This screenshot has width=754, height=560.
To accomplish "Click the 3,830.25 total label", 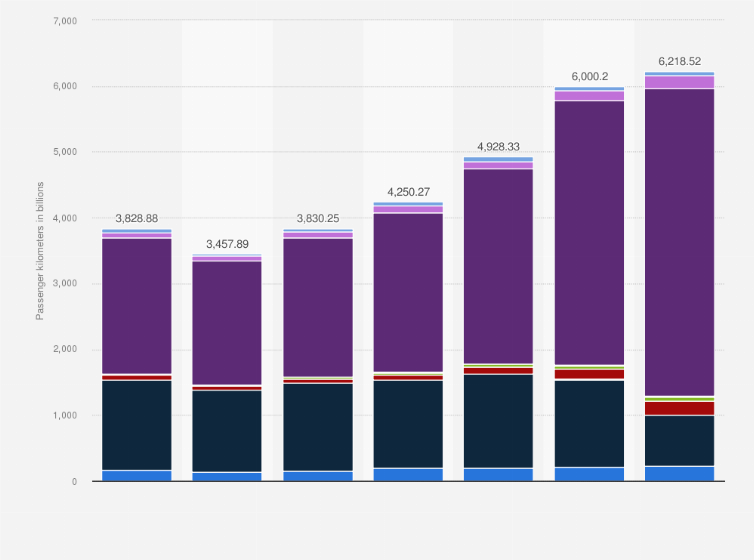I will tap(318, 218).
